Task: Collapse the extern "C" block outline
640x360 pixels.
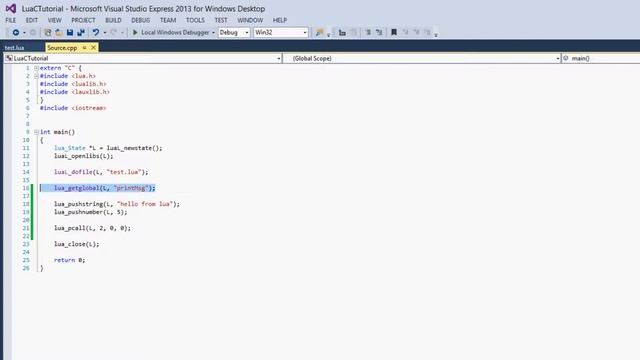Action: pos(36,68)
